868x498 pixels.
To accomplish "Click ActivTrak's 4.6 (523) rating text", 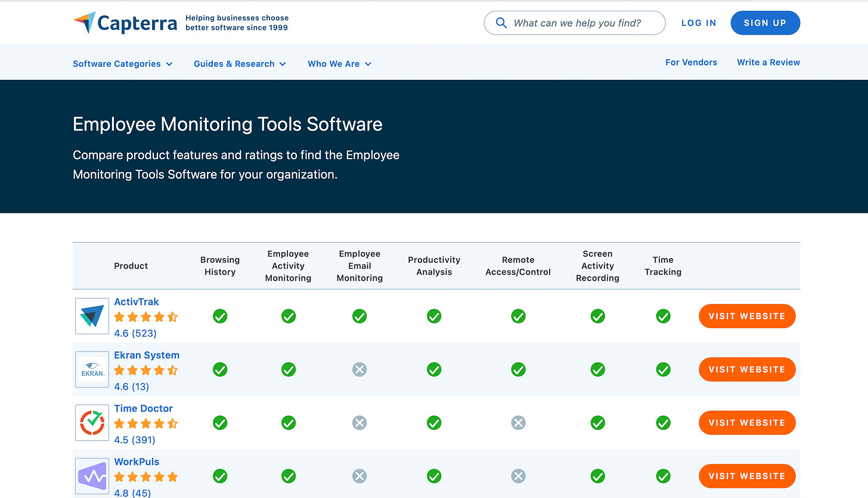I will 135,333.
